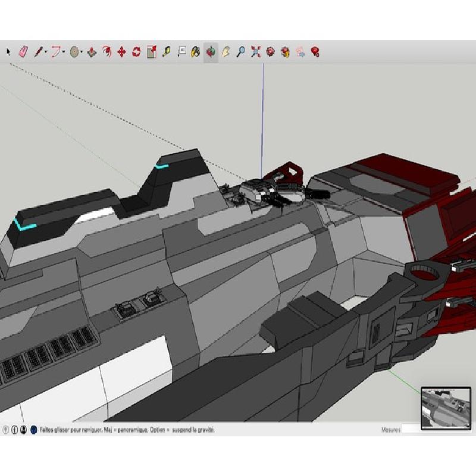The height and width of the screenshot is (476, 476).
Task: Toggle the highlighted Orbit tool
Action: pos(211,52)
